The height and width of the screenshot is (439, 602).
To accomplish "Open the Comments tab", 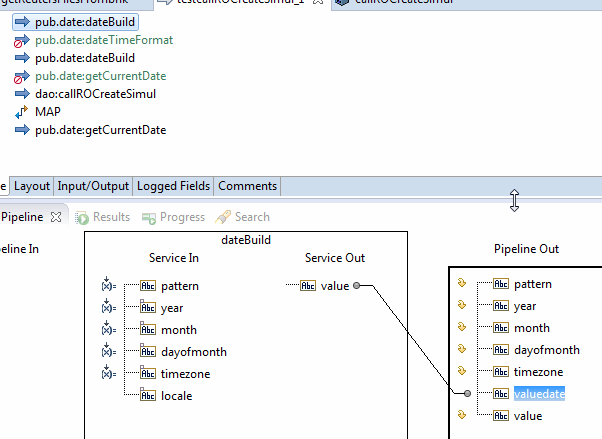I will point(247,186).
